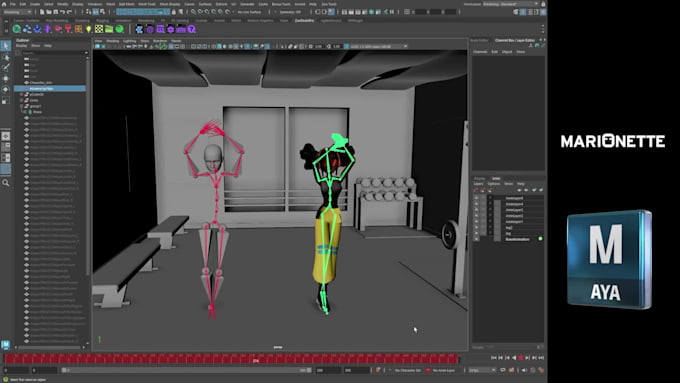Select the Channel Box / Layer Editor tab
The height and width of the screenshot is (383, 680).
click(x=515, y=40)
